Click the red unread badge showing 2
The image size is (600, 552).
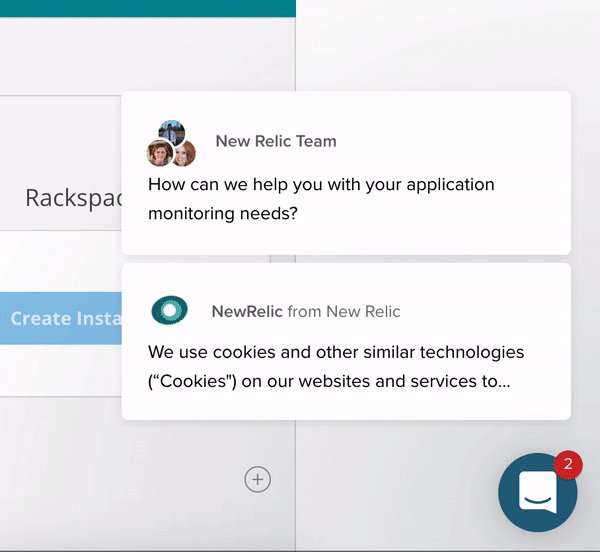click(x=568, y=464)
